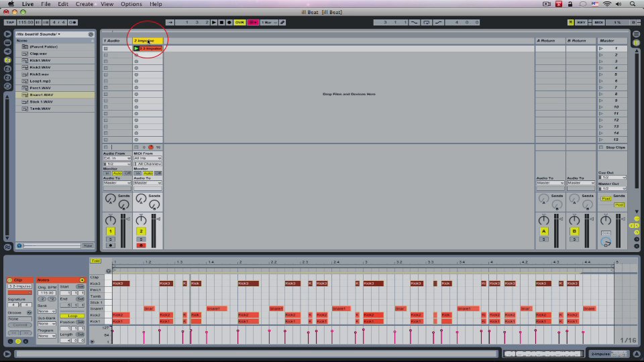The image size is (644, 362).
Task: Show the Live Devices browser icon
Action: [7, 43]
